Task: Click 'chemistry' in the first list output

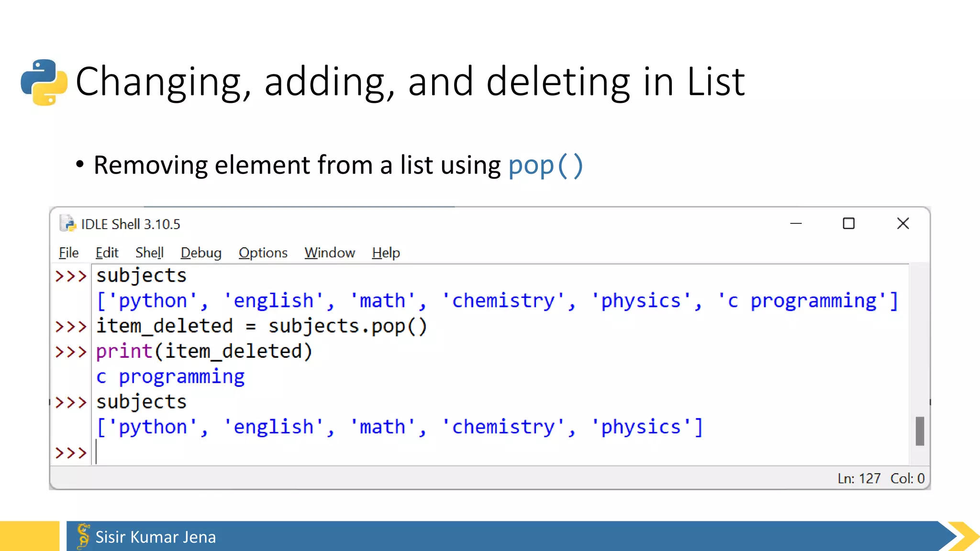Action: tap(503, 301)
